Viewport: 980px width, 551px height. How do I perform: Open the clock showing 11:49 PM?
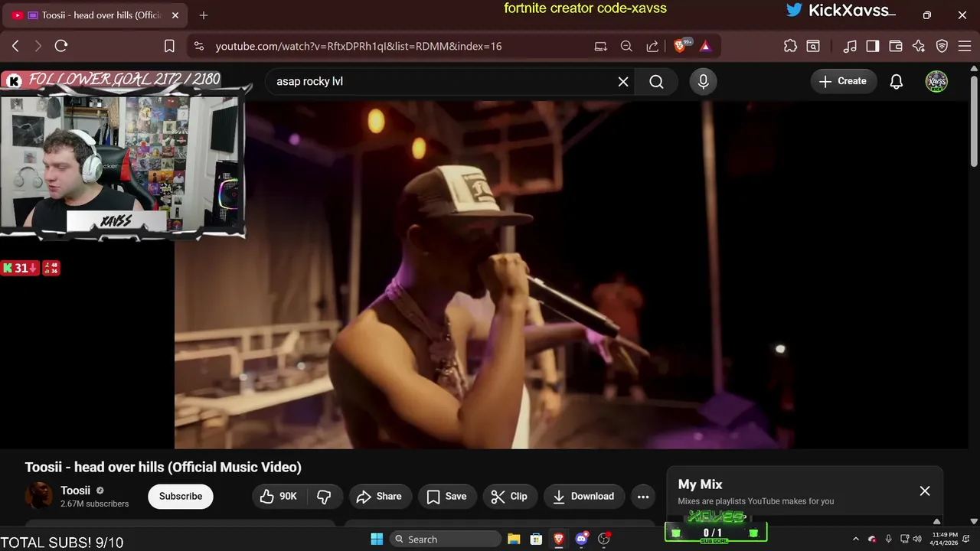tap(945, 538)
